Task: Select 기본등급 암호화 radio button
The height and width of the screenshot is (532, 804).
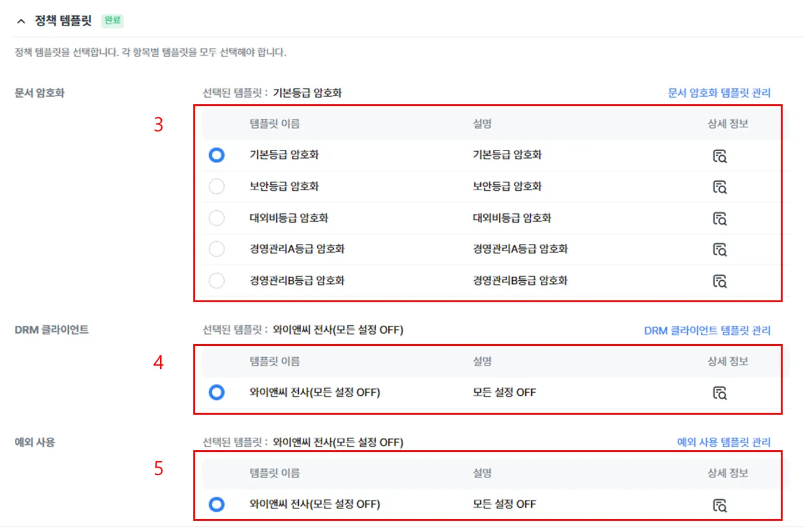Action: tap(216, 155)
